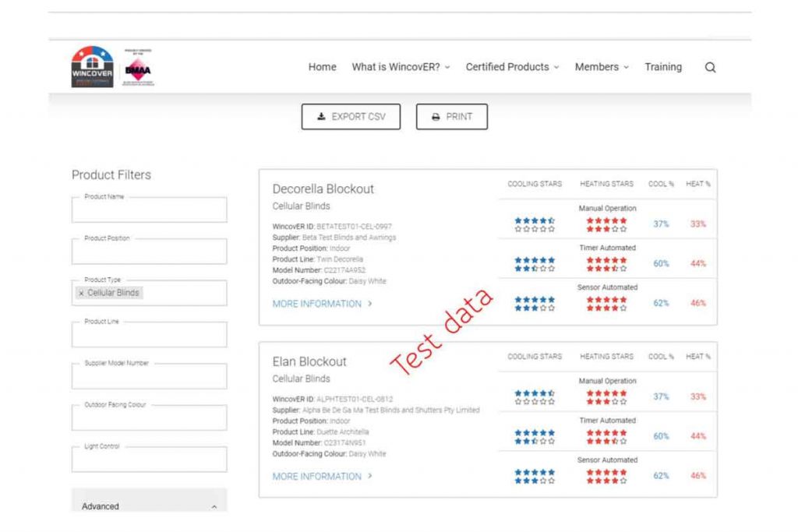Viewport: 798px width, 532px height.
Task: Click supplier Beta Test Blinds and Awnings
Action: pyautogui.click(x=348, y=238)
